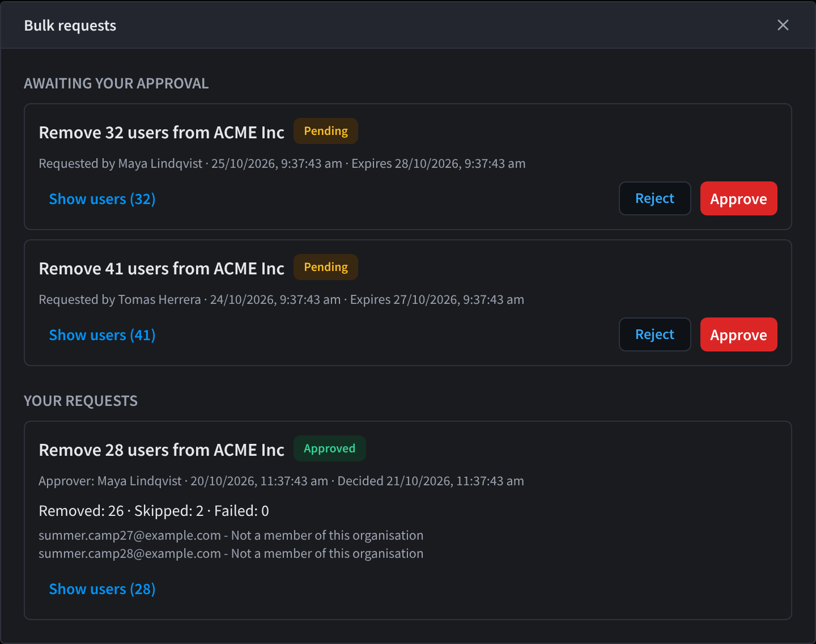Click the Pending badge on 41 users request
This screenshot has width=816, height=644.
coord(326,267)
